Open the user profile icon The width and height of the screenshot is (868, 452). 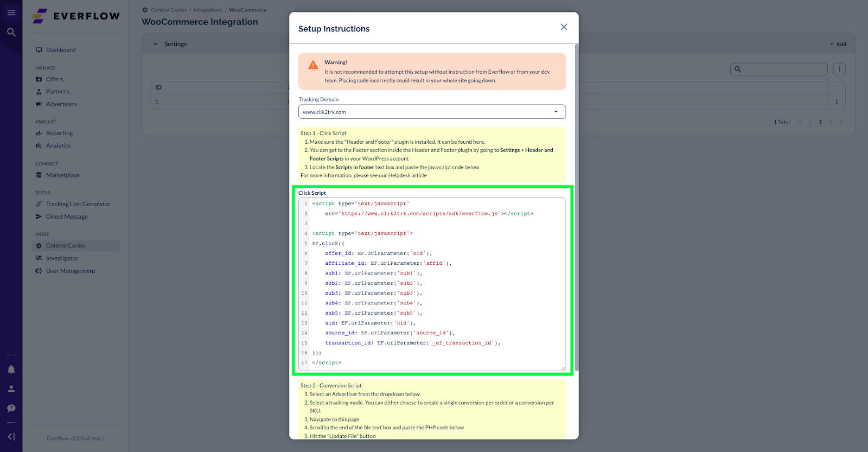click(11, 389)
